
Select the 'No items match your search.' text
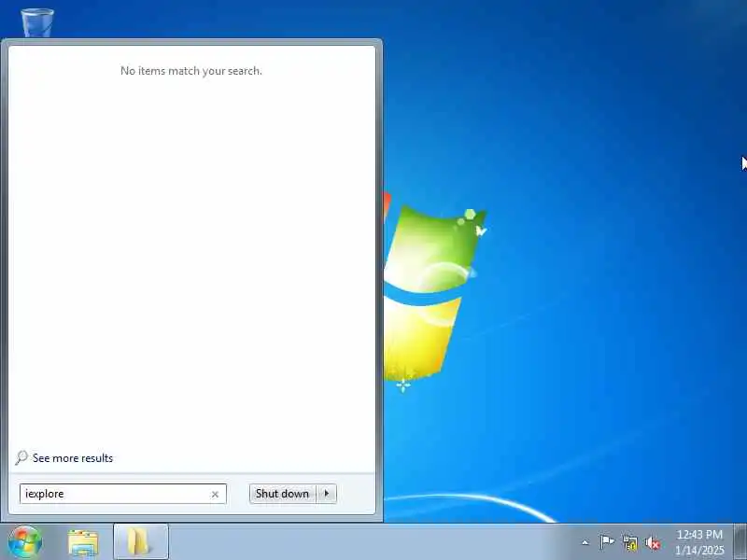pyautogui.click(x=191, y=71)
